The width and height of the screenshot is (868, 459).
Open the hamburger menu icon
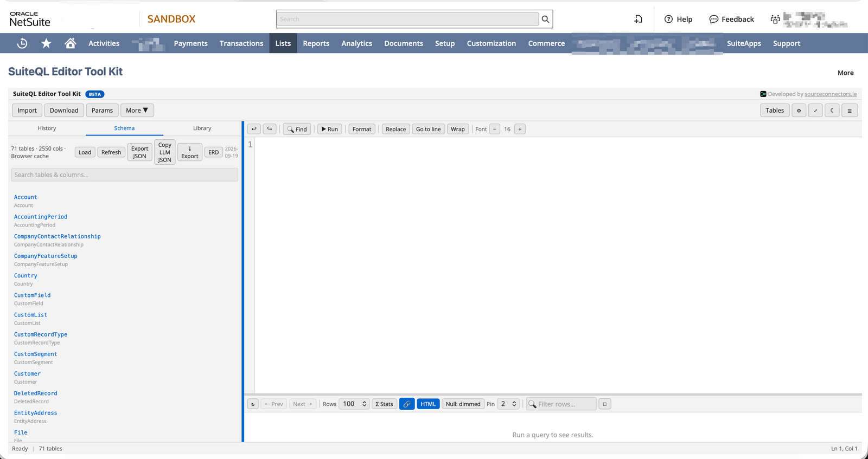point(850,111)
